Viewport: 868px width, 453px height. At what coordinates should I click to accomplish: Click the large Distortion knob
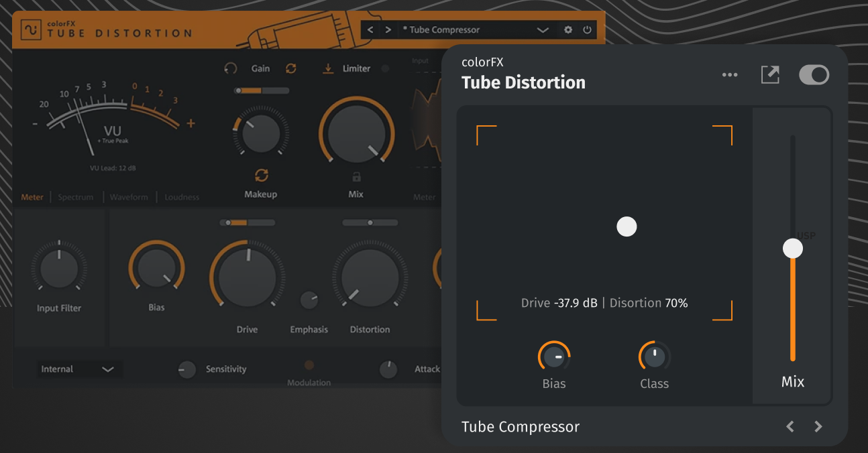(370, 277)
